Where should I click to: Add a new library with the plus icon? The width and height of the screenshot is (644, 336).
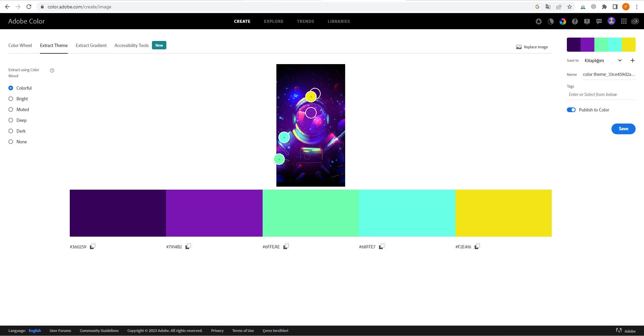click(633, 60)
